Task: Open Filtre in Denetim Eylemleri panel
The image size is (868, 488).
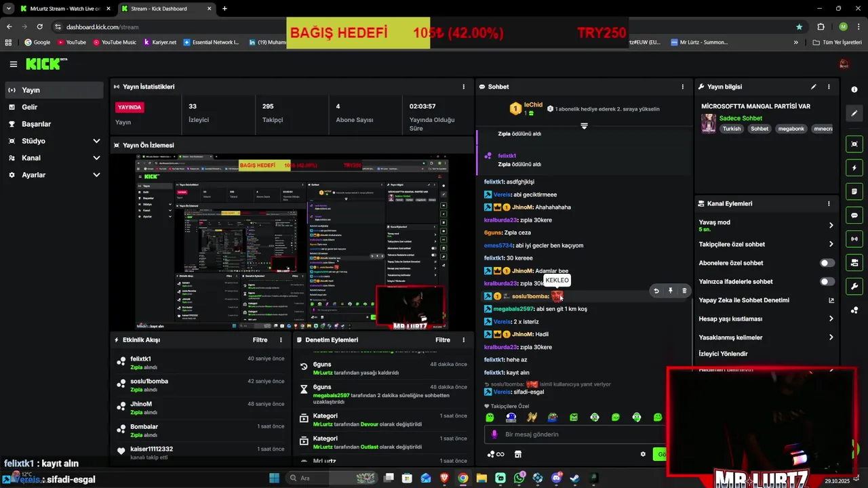Action: click(443, 340)
